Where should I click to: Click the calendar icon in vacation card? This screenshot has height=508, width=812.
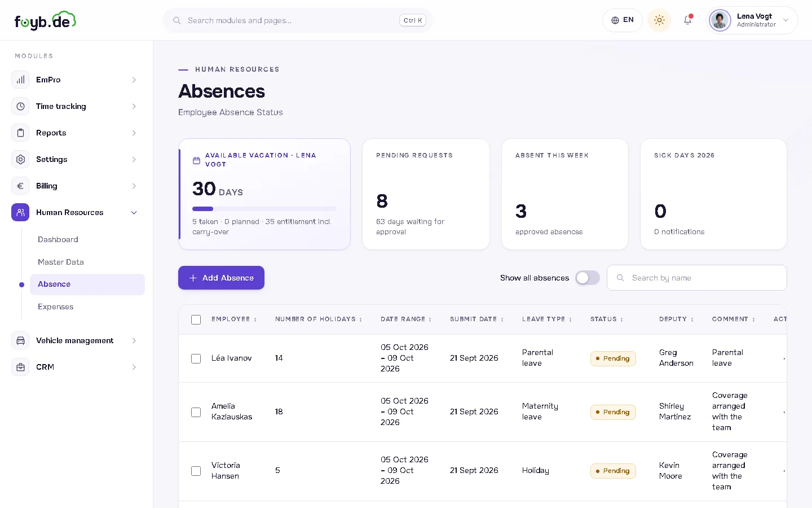tap(196, 160)
